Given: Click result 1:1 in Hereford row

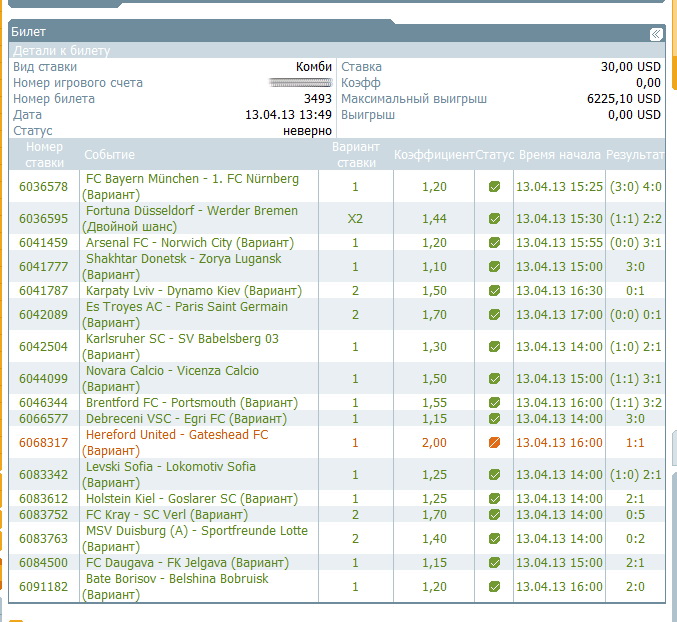Looking at the screenshot, I should (x=635, y=442).
